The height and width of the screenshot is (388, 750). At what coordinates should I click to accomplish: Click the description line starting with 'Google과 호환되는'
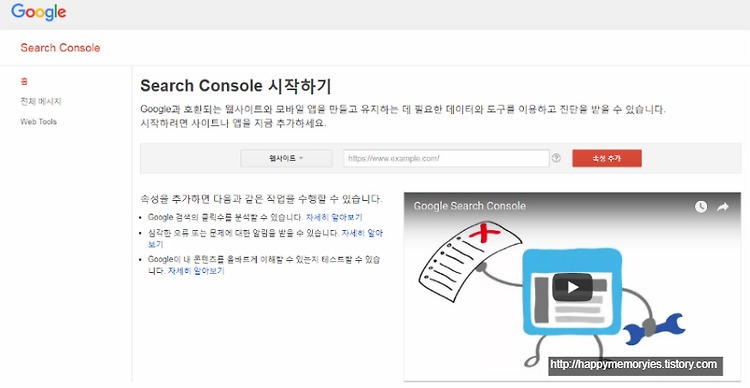click(x=403, y=109)
